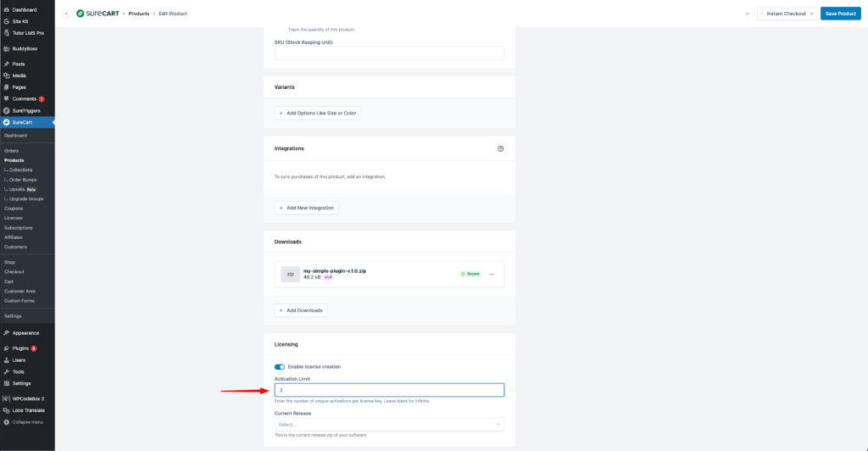Go to Licenses in SureCart submenu
The width and height of the screenshot is (868, 451).
[14, 218]
